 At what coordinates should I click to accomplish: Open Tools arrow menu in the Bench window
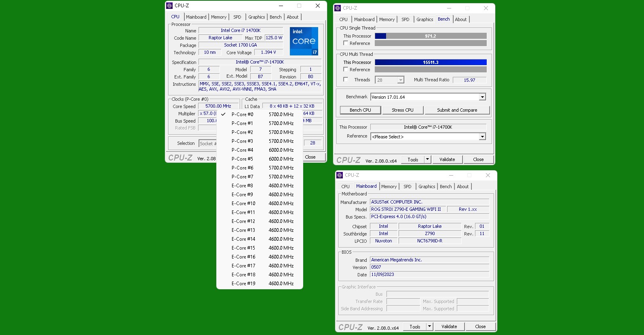point(427,159)
